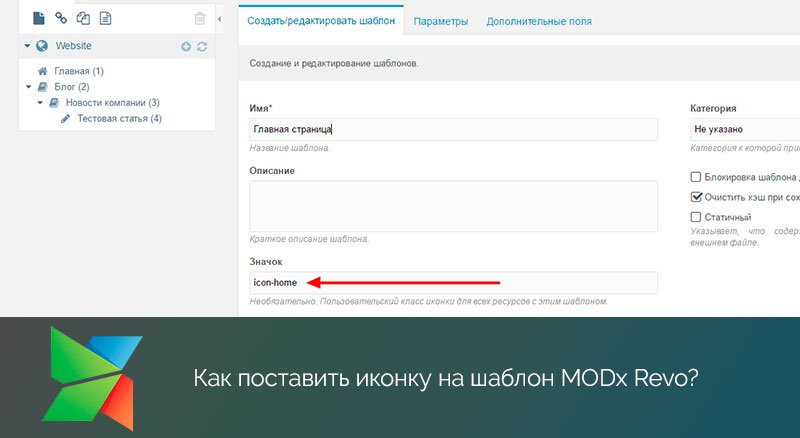This screenshot has height=438, width=800.
Task: Open the Дополнительные поля tab
Action: 539,21
